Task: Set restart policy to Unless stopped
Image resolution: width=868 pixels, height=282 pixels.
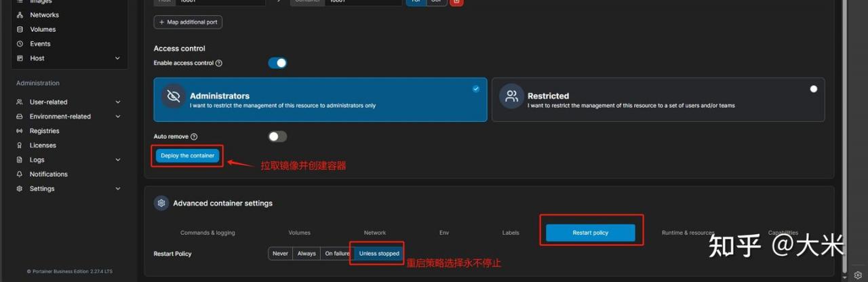Action: (379, 254)
